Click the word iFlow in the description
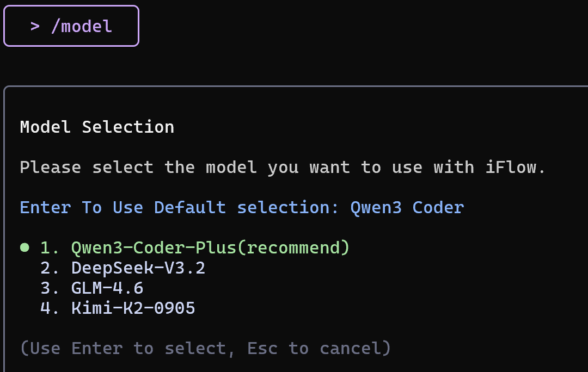 click(x=514, y=168)
